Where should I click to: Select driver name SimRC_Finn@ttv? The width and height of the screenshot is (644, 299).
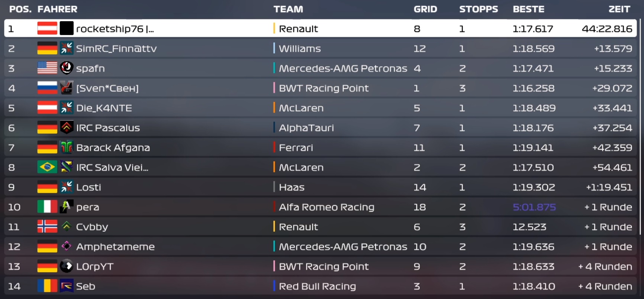coord(116,49)
